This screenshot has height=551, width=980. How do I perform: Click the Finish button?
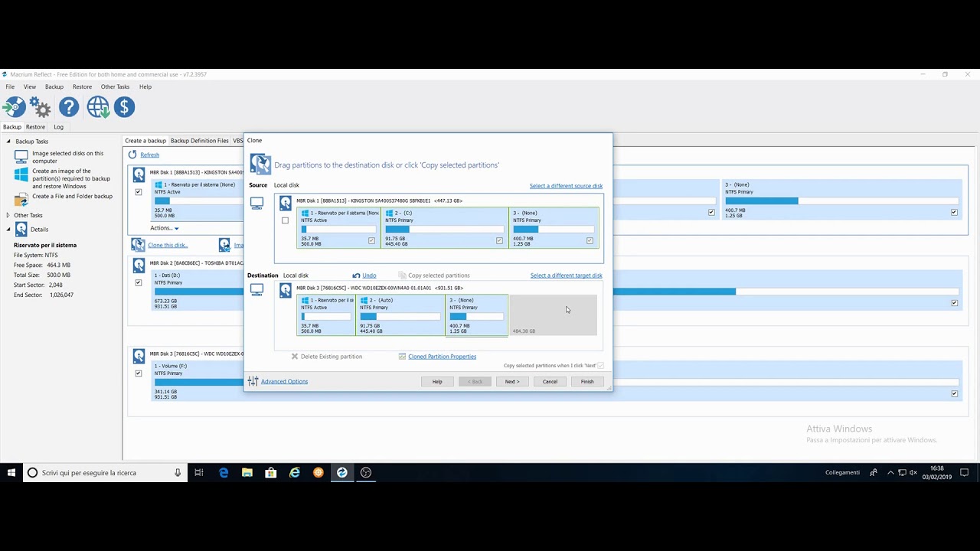pyautogui.click(x=587, y=381)
